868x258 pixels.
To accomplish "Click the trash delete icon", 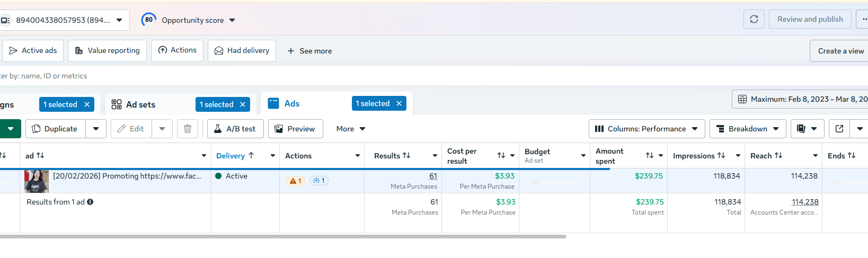I will [x=188, y=129].
